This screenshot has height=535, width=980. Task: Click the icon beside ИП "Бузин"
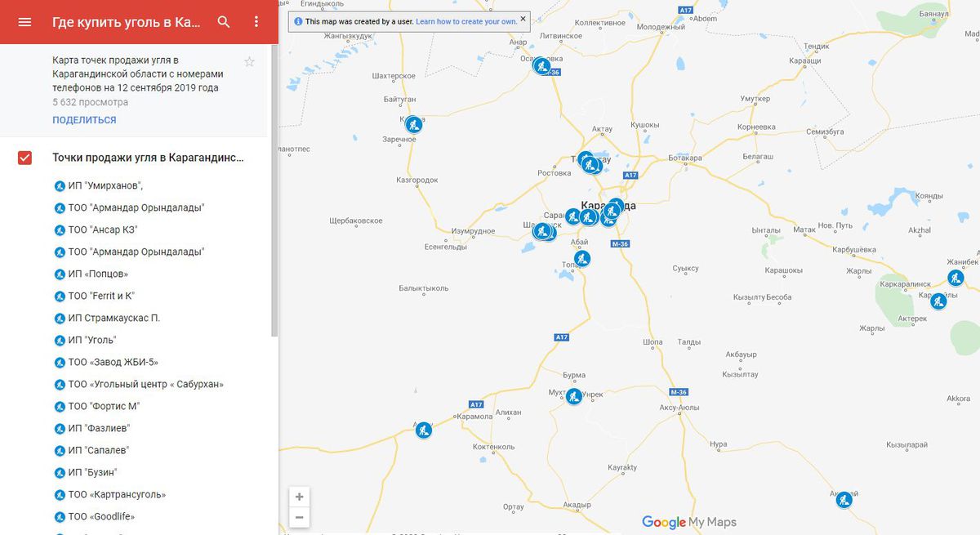[x=60, y=472]
